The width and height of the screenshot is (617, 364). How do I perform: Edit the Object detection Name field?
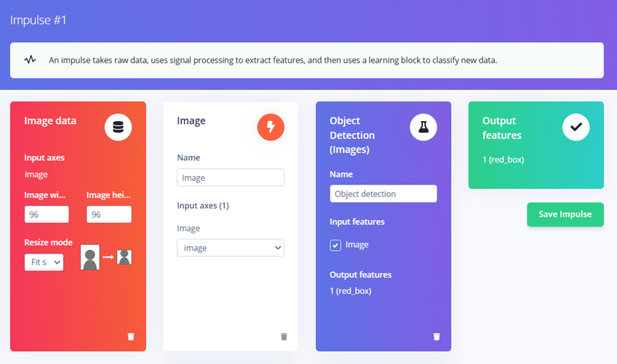(383, 194)
